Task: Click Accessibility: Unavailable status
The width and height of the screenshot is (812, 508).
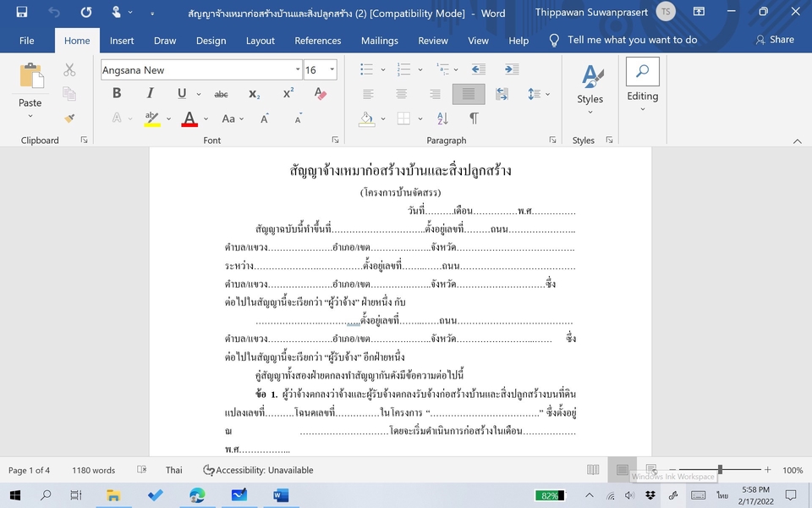Action: point(258,470)
